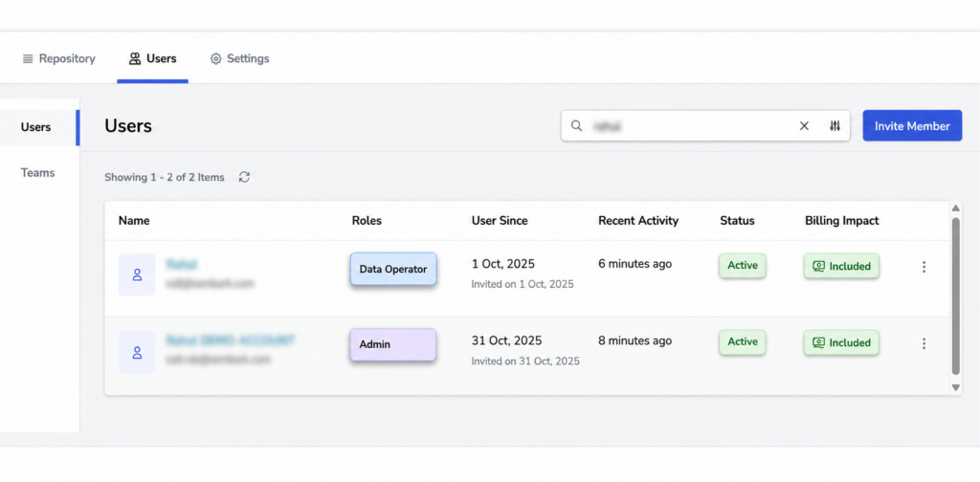Click the table scrollbar down arrow
Viewport: 980px width, 482px height.
click(x=955, y=387)
